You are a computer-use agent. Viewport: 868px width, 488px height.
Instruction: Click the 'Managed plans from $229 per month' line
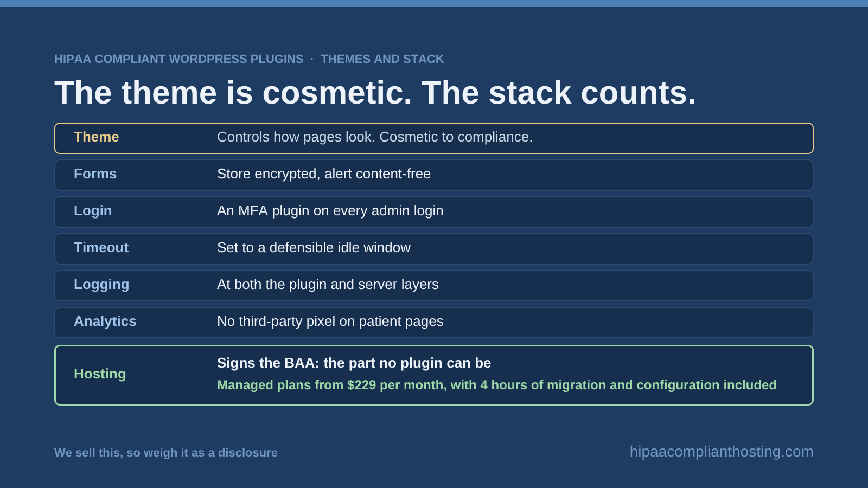point(497,385)
